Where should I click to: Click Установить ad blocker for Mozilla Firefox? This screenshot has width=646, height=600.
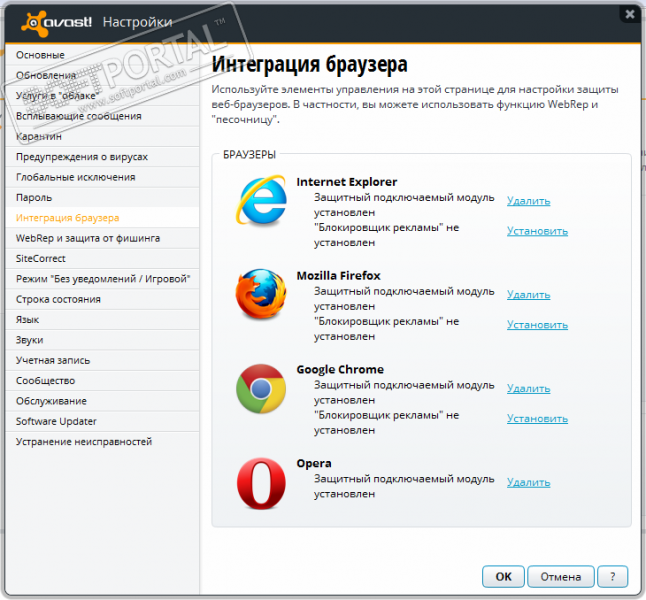pos(537,325)
